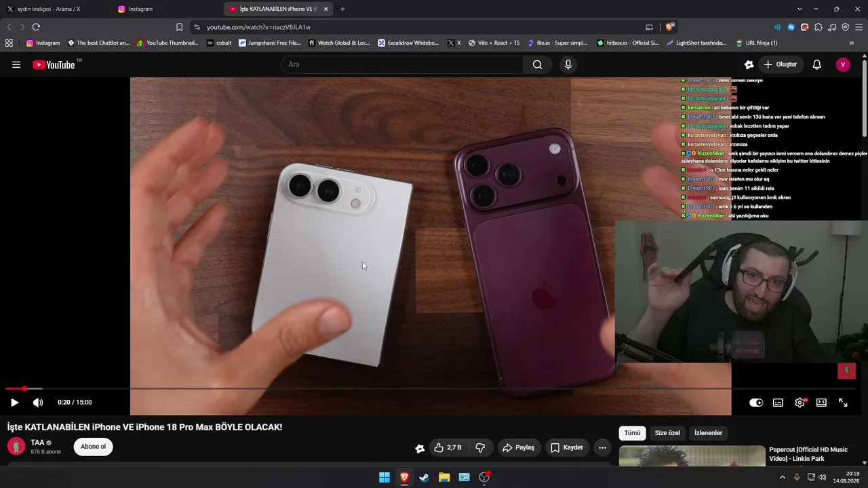This screenshot has height=488, width=868.
Task: Play the video
Action: coord(14,403)
